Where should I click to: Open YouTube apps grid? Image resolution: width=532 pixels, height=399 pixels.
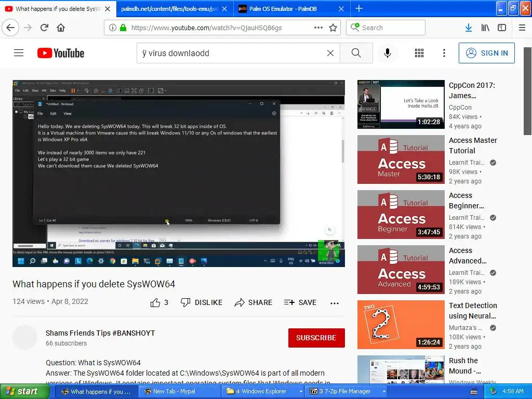coord(419,53)
